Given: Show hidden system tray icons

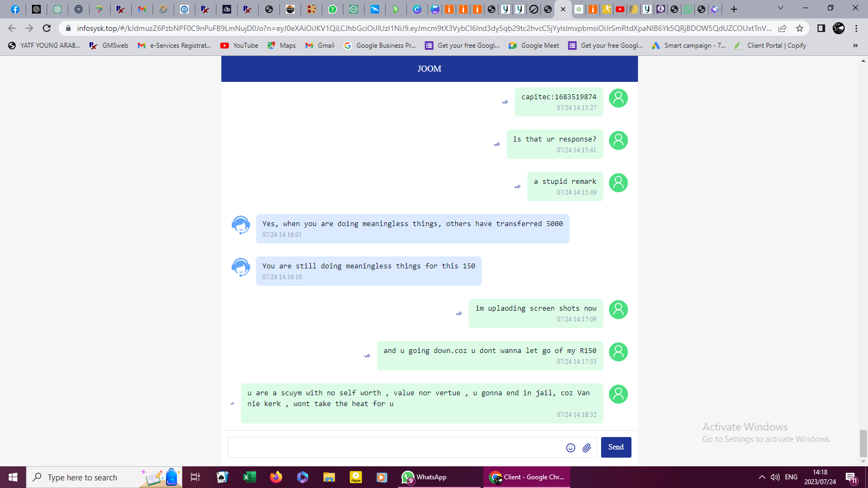Looking at the screenshot, I should 762,477.
